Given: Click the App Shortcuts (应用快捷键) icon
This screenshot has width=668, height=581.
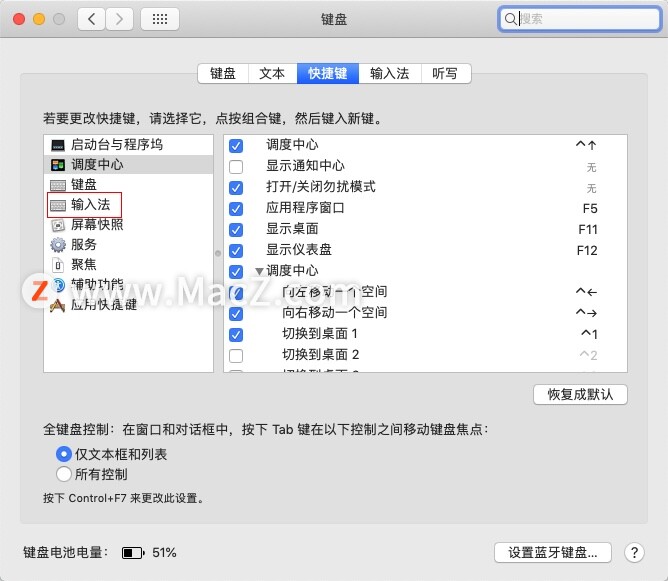Looking at the screenshot, I should tap(58, 305).
